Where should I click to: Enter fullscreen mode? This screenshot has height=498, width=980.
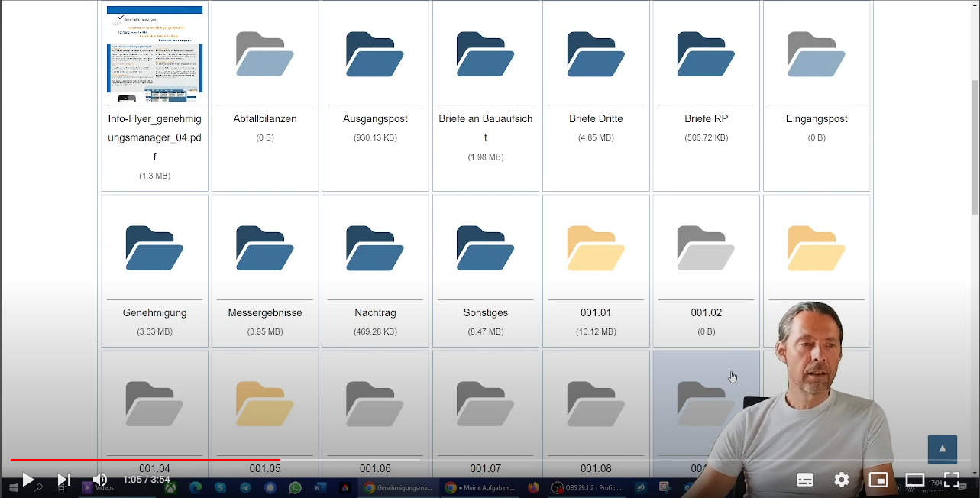click(x=952, y=480)
